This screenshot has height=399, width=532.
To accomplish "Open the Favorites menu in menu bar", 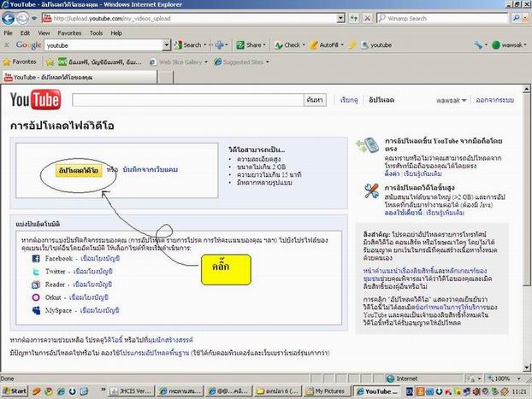I will [69, 32].
